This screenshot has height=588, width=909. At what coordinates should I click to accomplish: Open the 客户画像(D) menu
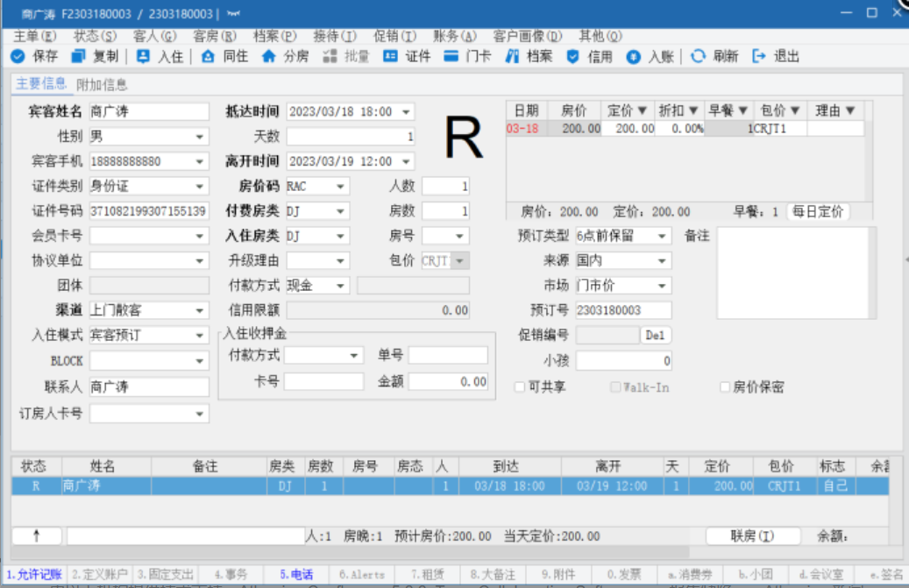pos(528,36)
